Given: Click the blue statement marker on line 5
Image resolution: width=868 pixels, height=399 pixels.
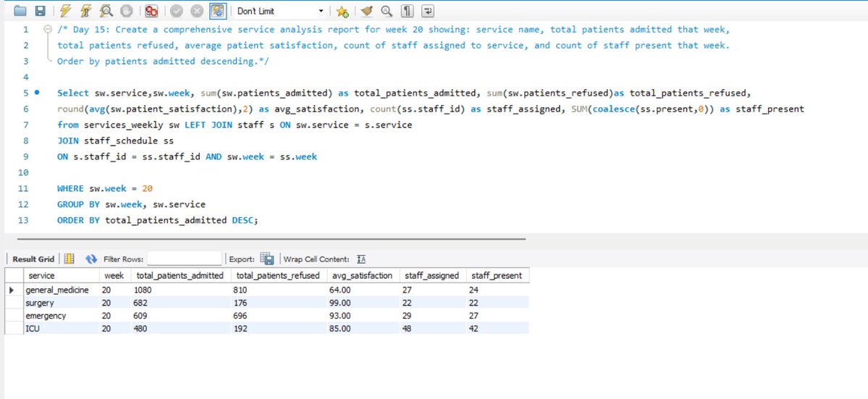Looking at the screenshot, I should click(37, 93).
